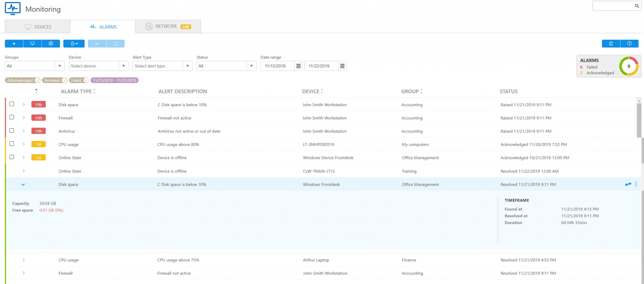Image resolution: width=644 pixels, height=284 pixels.
Task: Expand the Arthur Laptop CPU usage alarm
Action: [23, 260]
